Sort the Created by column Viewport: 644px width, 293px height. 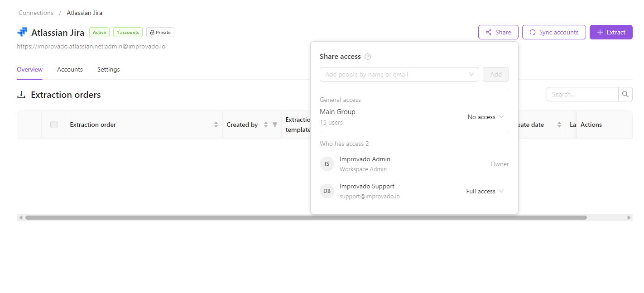tap(266, 125)
